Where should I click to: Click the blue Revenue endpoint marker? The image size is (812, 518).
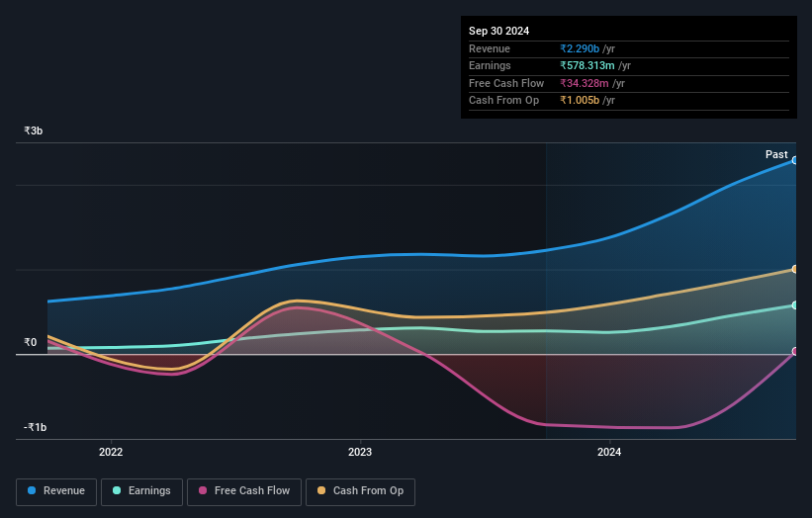tap(795, 160)
